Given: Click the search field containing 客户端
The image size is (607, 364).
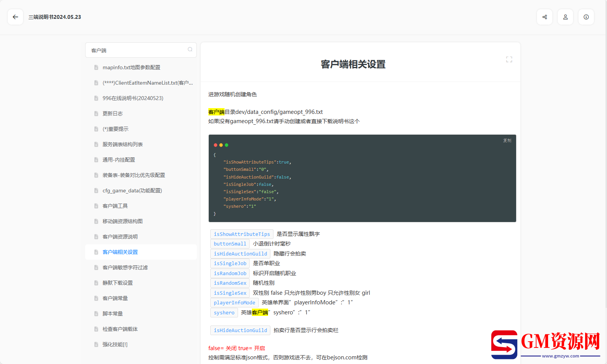Looking at the screenshot, I should pyautogui.click(x=141, y=50).
